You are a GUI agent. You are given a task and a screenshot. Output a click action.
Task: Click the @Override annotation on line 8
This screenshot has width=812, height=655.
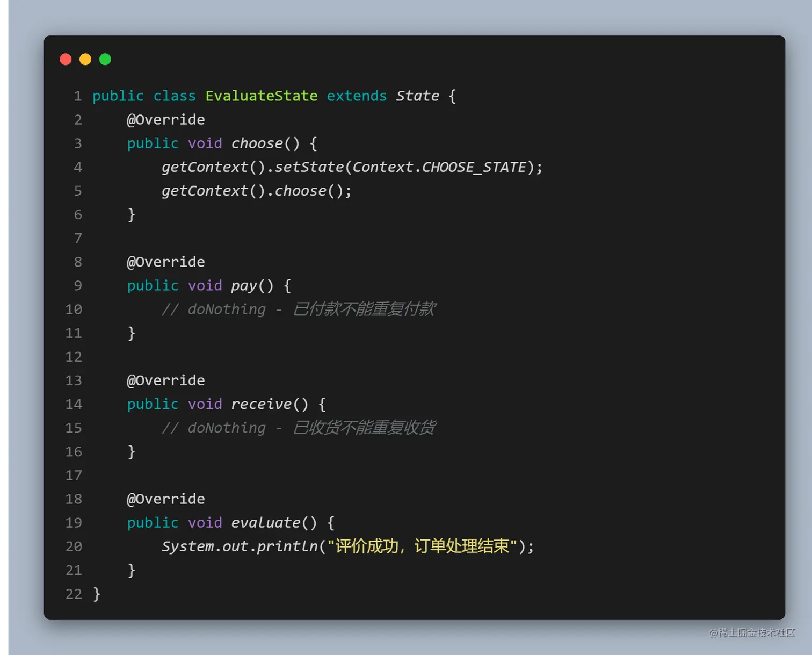tap(166, 262)
